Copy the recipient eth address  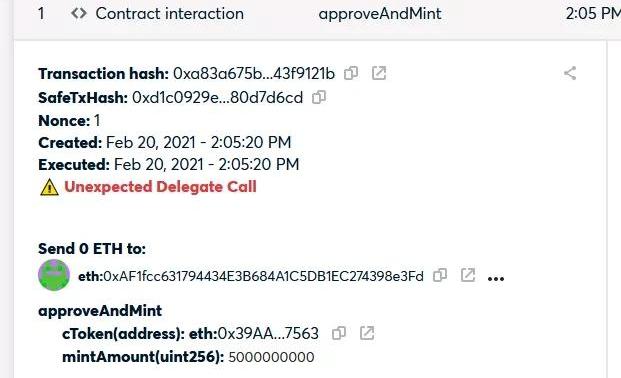click(x=440, y=275)
